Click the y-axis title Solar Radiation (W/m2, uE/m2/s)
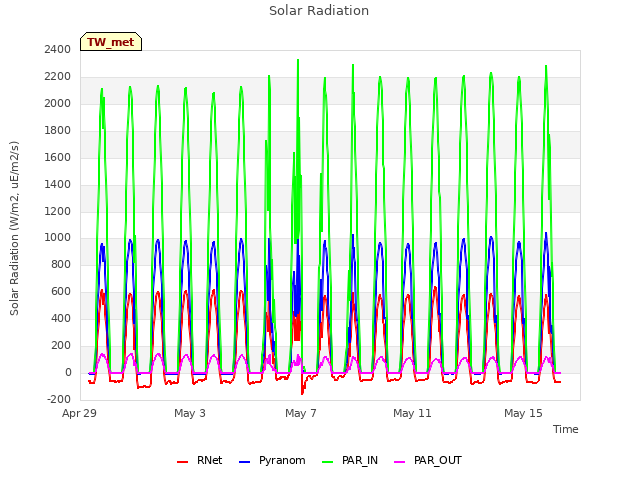This screenshot has height=480, width=640. point(14,228)
